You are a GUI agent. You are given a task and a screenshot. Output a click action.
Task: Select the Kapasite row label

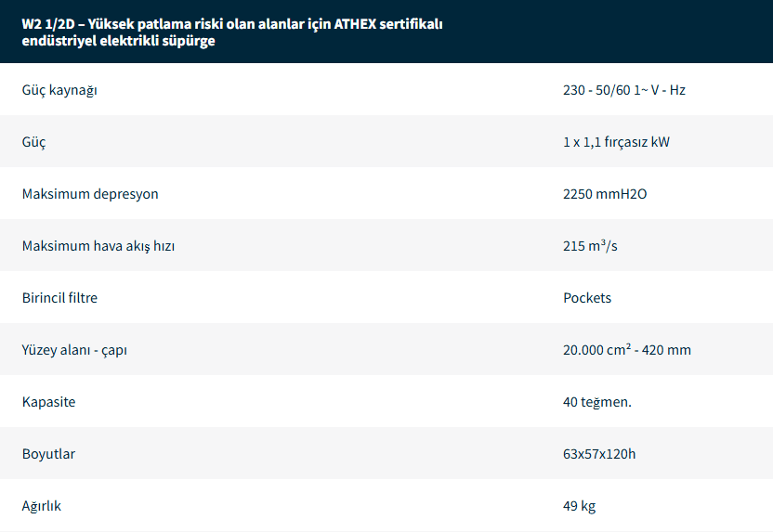coord(48,402)
